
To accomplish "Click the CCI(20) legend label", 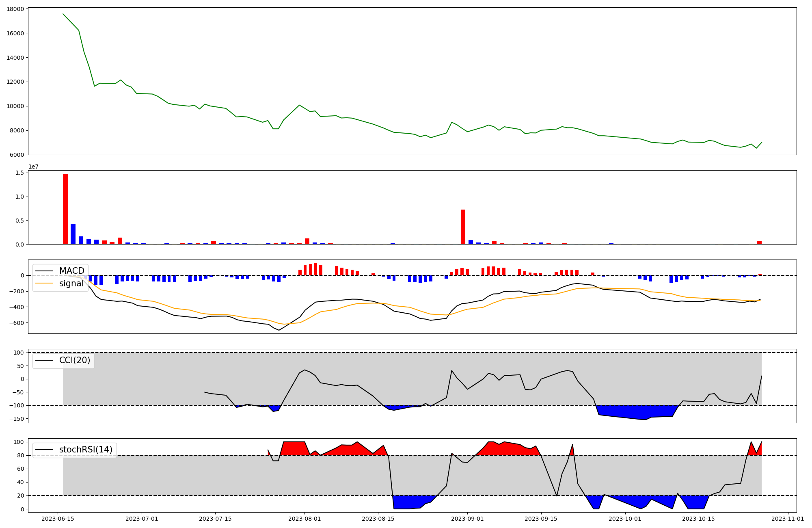I will (x=75, y=360).
